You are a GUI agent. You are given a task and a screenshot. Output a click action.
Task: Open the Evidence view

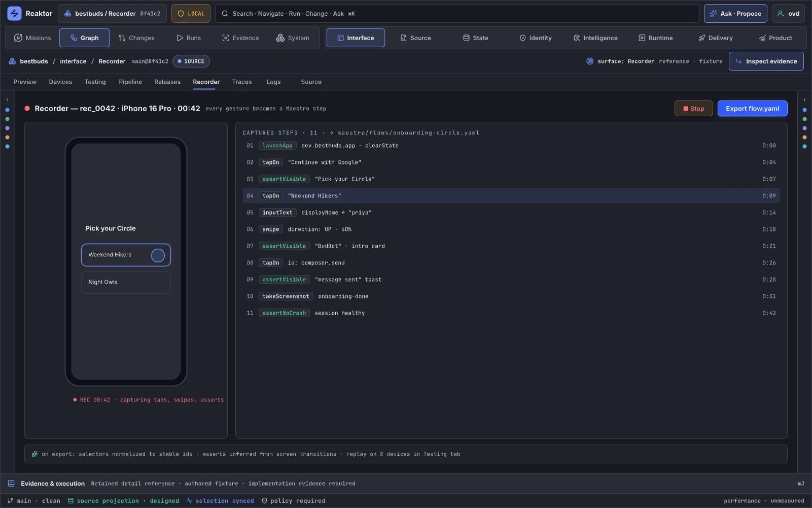[x=240, y=38]
